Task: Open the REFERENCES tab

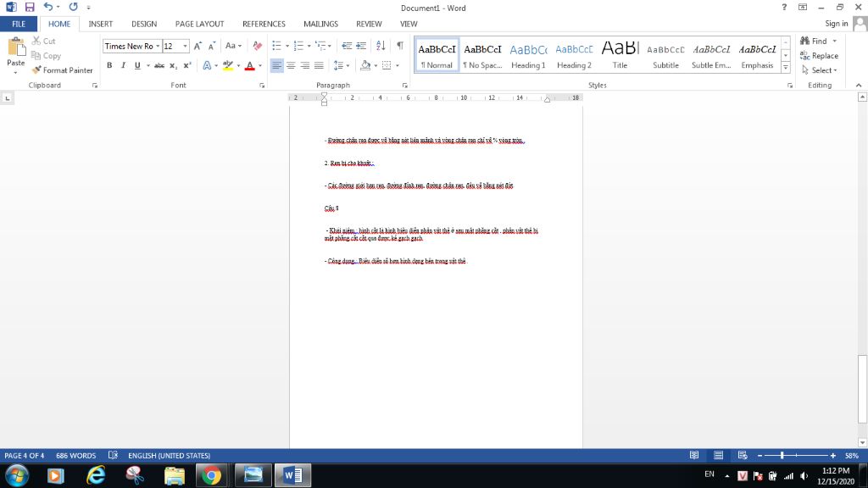Action: (264, 24)
